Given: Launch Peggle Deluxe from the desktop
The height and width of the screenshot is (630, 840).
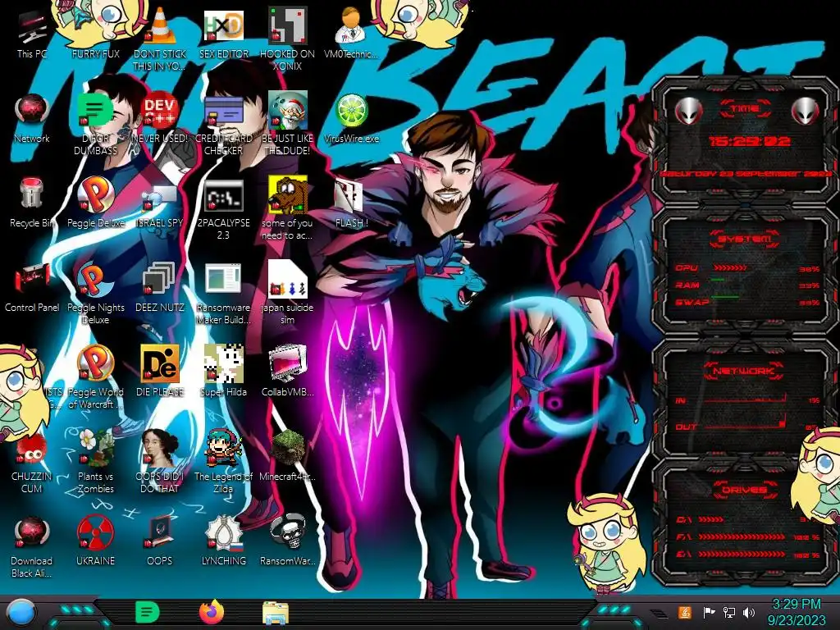Looking at the screenshot, I should pyautogui.click(x=95, y=195).
